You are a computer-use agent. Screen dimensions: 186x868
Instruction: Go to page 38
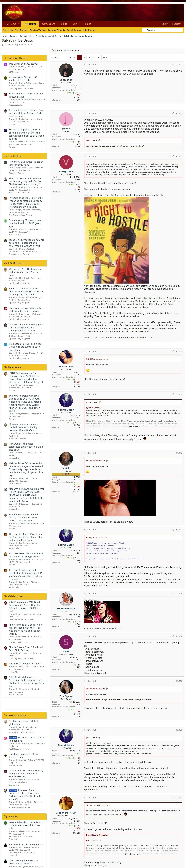84,57
